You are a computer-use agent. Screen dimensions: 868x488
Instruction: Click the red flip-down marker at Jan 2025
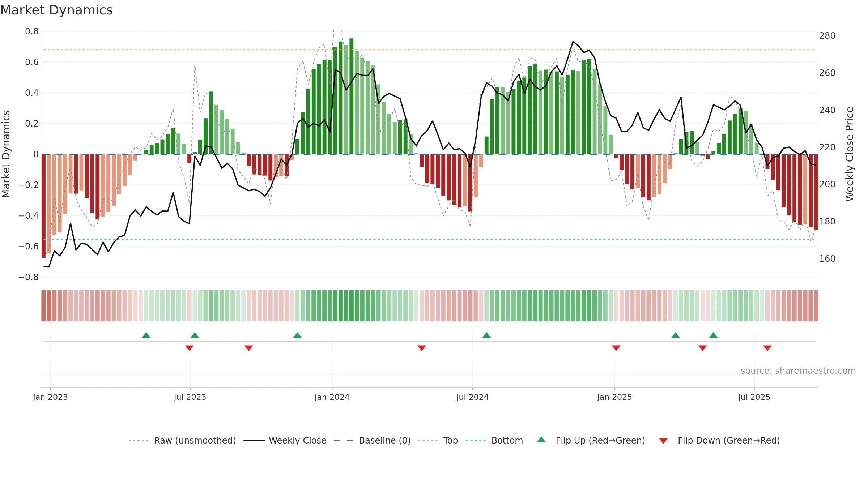tap(616, 348)
